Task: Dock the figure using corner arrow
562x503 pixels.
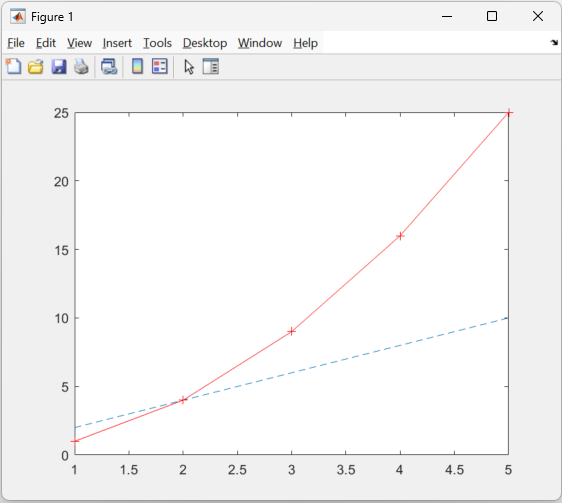Action: [554, 43]
